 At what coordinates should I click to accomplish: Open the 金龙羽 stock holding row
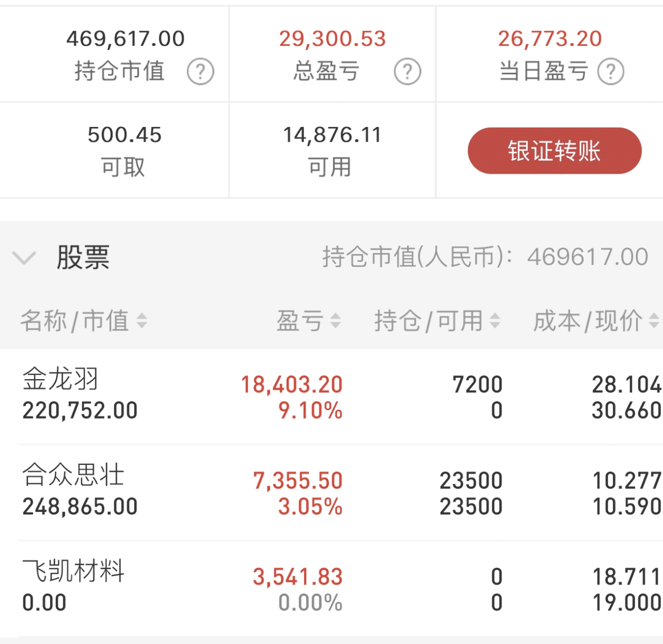[331, 397]
